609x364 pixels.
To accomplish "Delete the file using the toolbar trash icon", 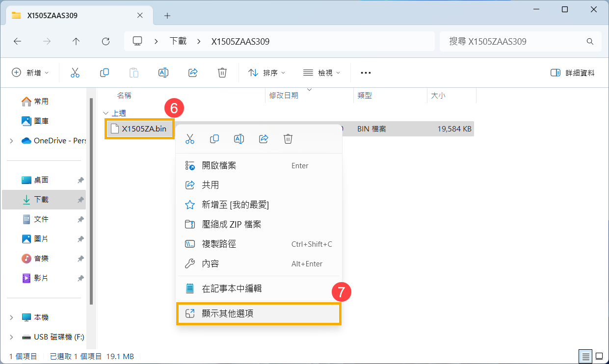I will [222, 72].
